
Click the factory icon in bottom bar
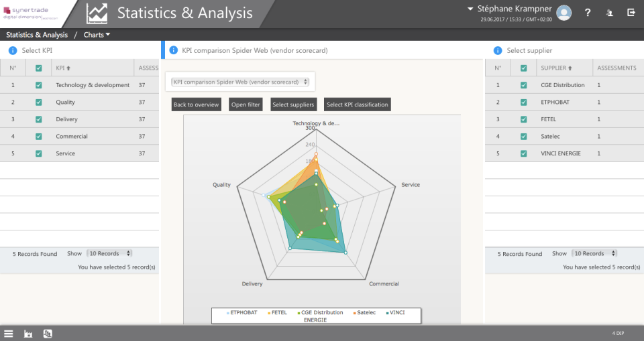point(28,333)
